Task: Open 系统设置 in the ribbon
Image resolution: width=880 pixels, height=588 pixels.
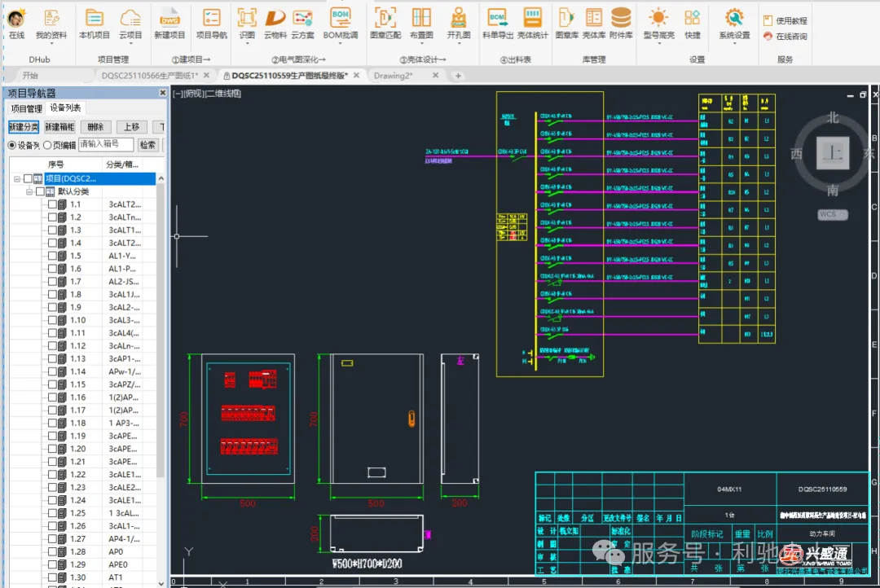Action: [734, 20]
